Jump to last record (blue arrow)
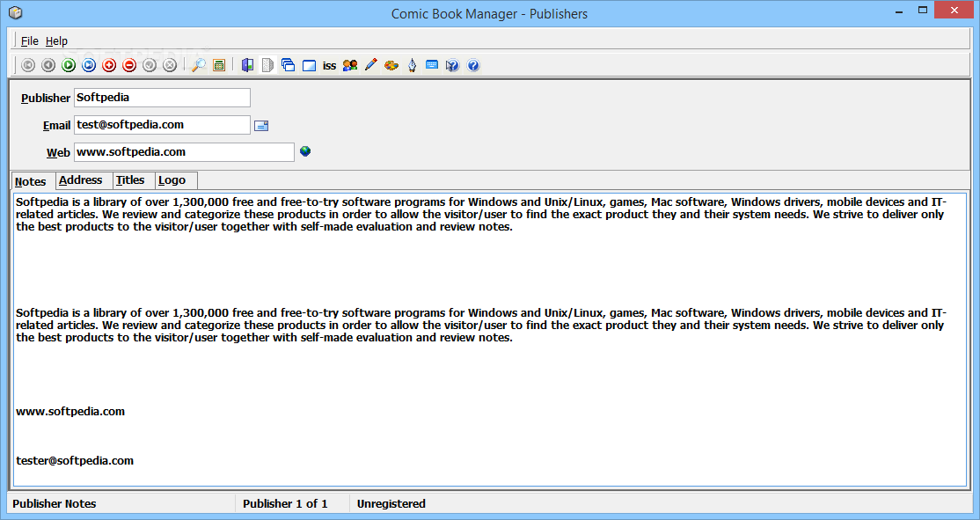This screenshot has width=980, height=520. pyautogui.click(x=89, y=65)
